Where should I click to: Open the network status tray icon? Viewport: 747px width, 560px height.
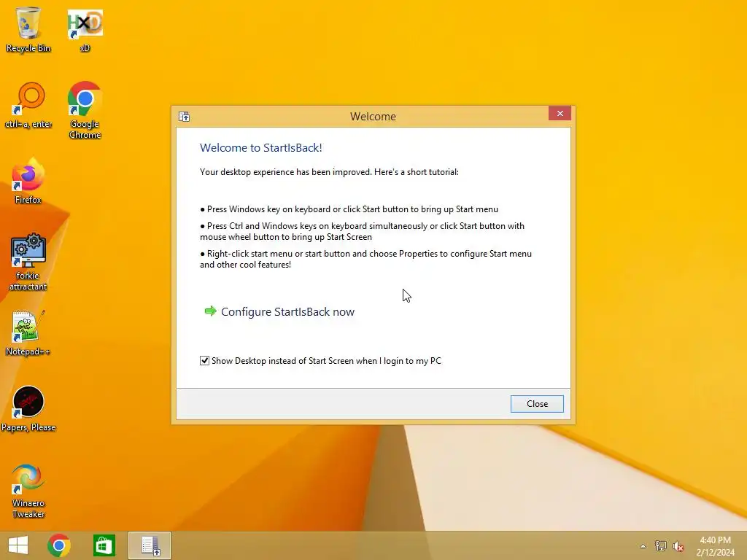coord(660,546)
